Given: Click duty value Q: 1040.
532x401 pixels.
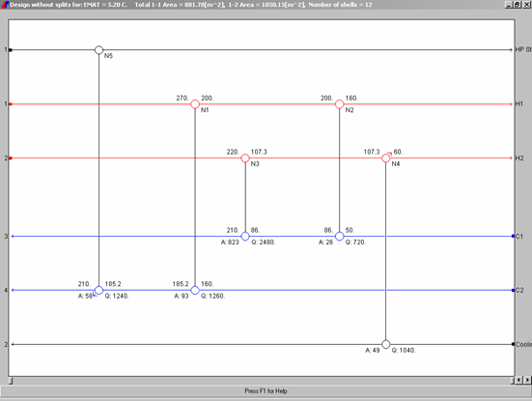Looking at the screenshot, I should 404,351.
